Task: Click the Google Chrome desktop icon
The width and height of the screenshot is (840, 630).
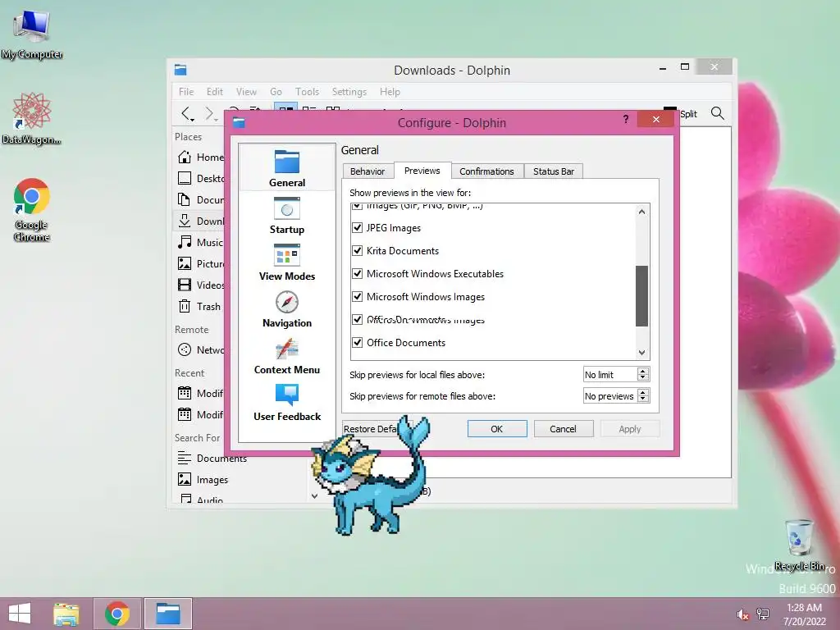Action: (x=32, y=209)
